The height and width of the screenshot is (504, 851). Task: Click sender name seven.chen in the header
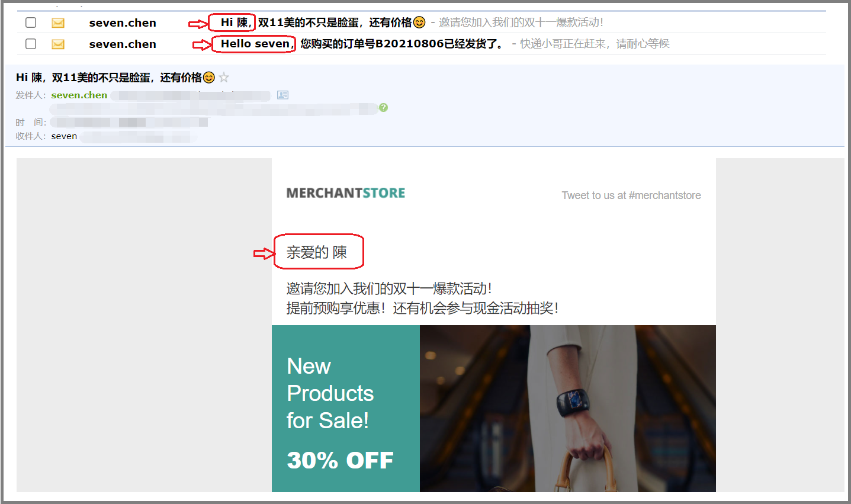[79, 95]
